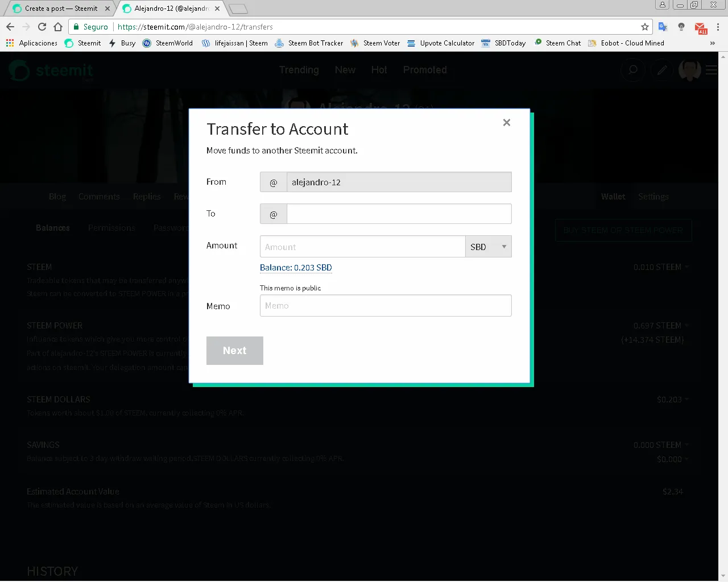The image size is (728, 582).
Task: Focus the Amount input field
Action: click(x=362, y=247)
